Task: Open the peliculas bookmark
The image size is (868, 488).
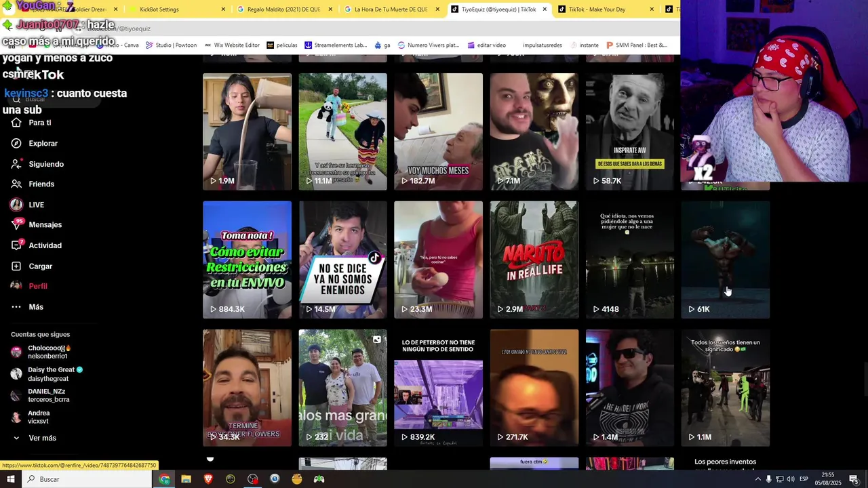Action: (x=282, y=45)
